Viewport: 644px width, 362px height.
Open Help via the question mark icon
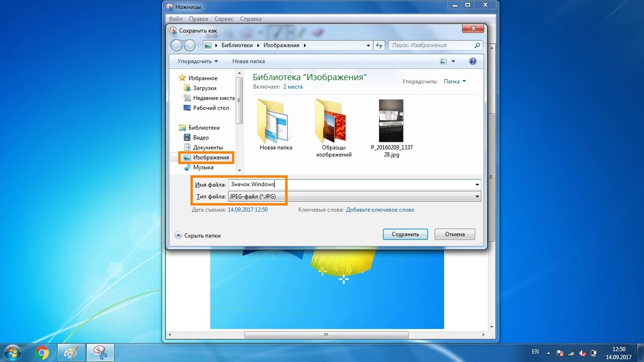tap(472, 61)
